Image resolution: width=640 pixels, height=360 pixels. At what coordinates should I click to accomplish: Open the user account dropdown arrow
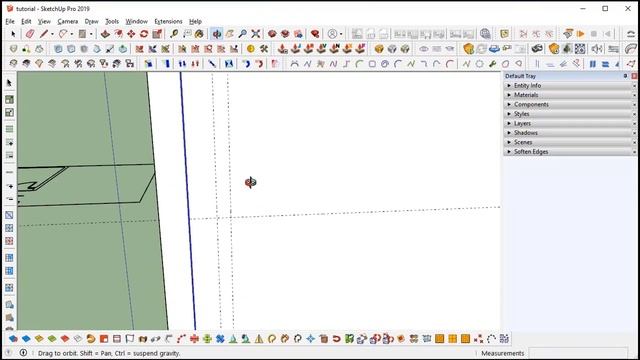click(341, 34)
